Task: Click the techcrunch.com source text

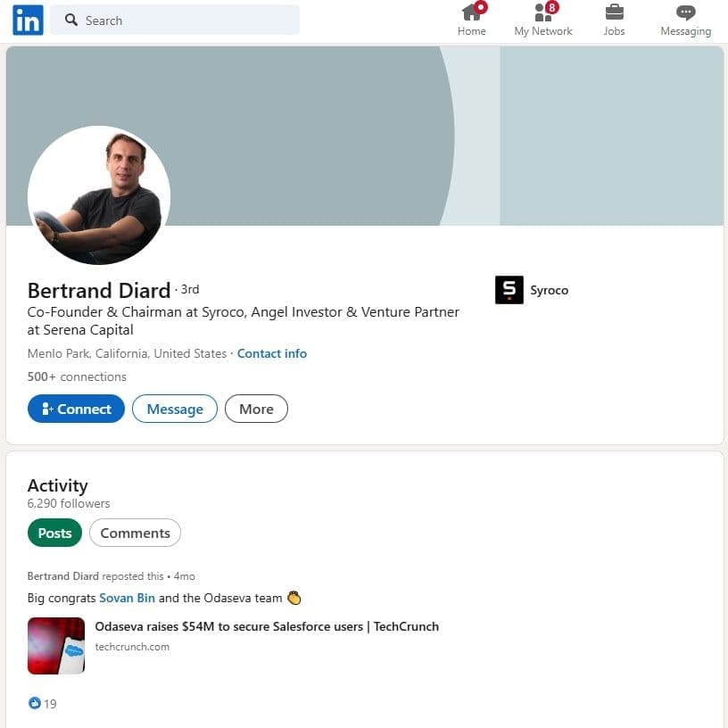Action: [x=132, y=646]
